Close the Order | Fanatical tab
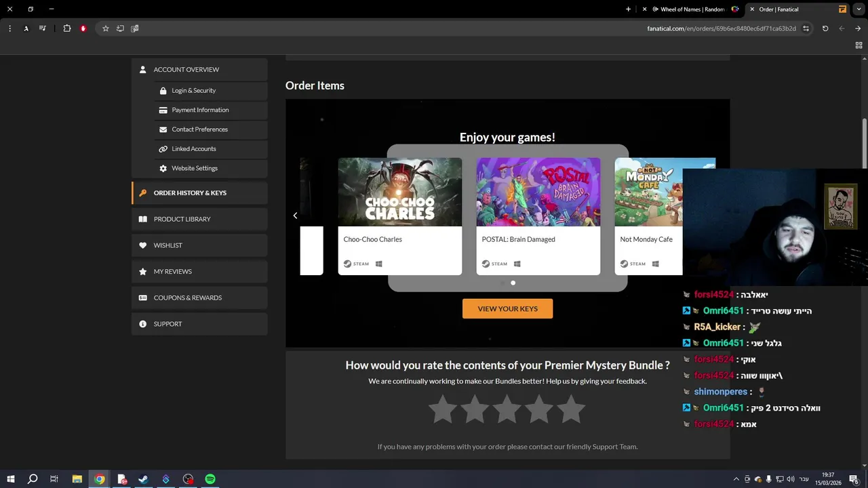The height and width of the screenshot is (488, 868). (752, 9)
